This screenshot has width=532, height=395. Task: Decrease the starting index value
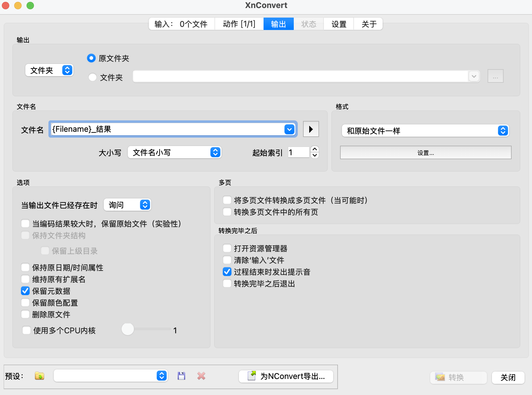tap(314, 155)
